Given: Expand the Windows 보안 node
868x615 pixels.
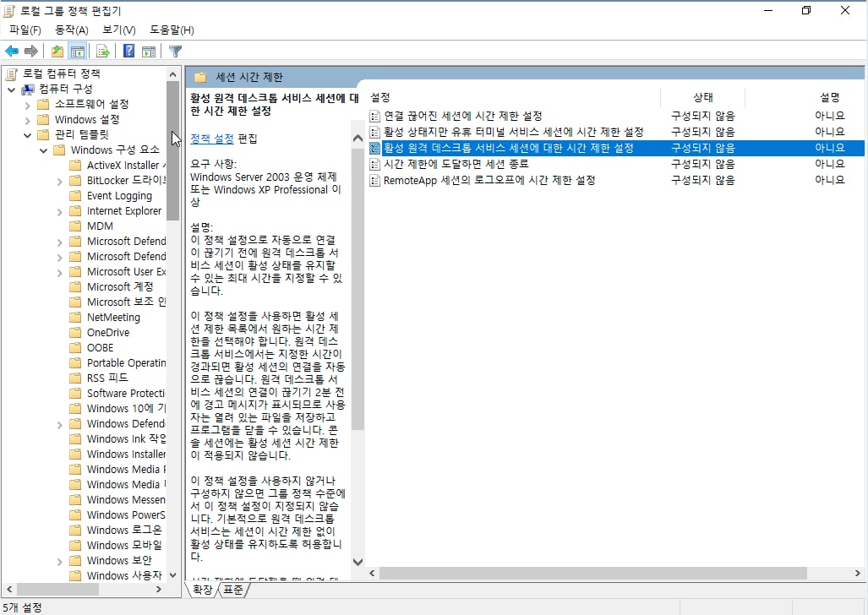Looking at the screenshot, I should click(x=59, y=560).
